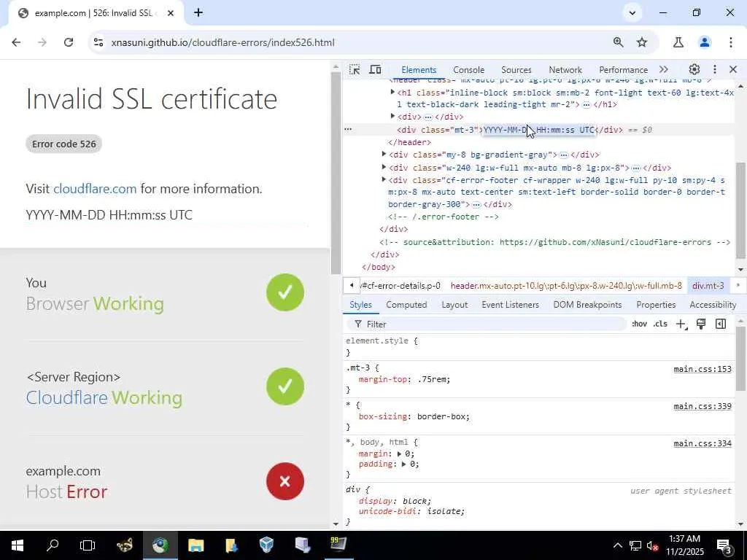The height and width of the screenshot is (560, 747).
Task: Expand div my-8 bg-gradient-gray node
Action: pos(384,155)
